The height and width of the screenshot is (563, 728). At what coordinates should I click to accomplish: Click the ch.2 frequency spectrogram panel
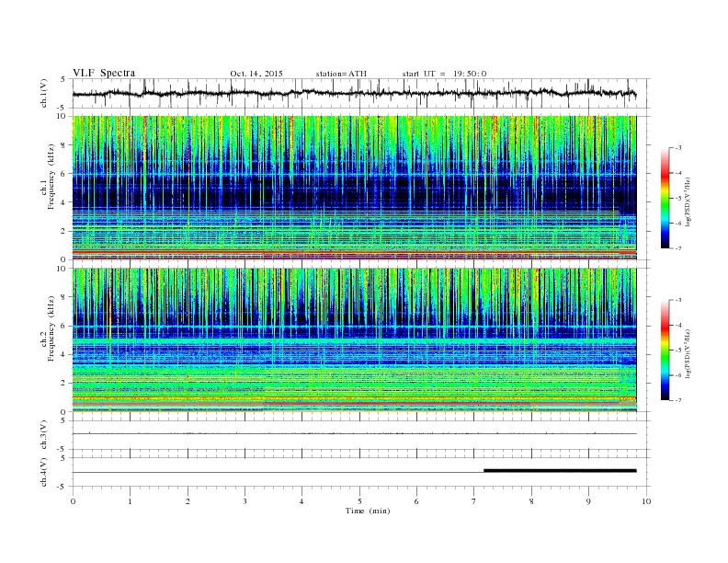(x=354, y=340)
